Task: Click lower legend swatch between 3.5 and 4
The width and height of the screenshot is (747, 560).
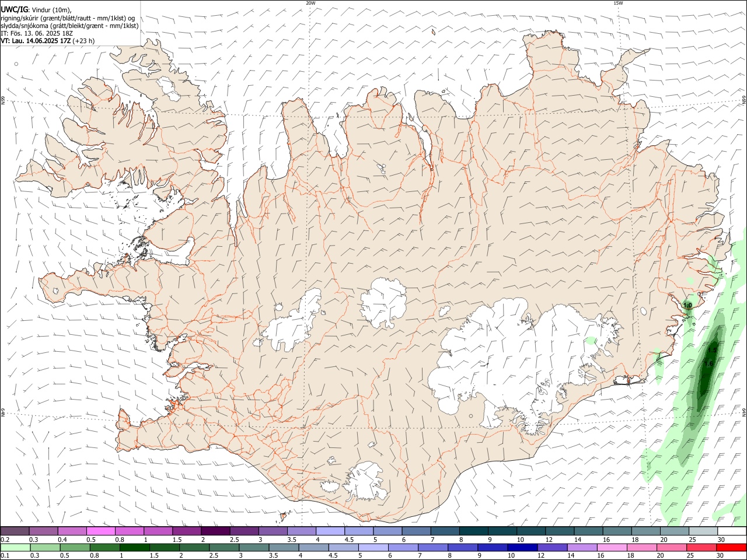Action: pyautogui.click(x=284, y=548)
